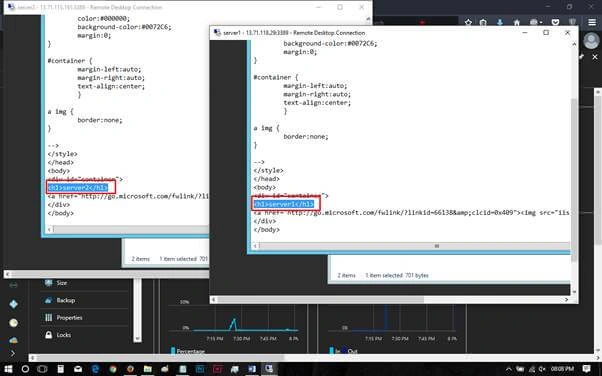The width and height of the screenshot is (602, 376).
Task: Click the Backup cloud icon in the Azure blade menu
Action: (x=48, y=300)
